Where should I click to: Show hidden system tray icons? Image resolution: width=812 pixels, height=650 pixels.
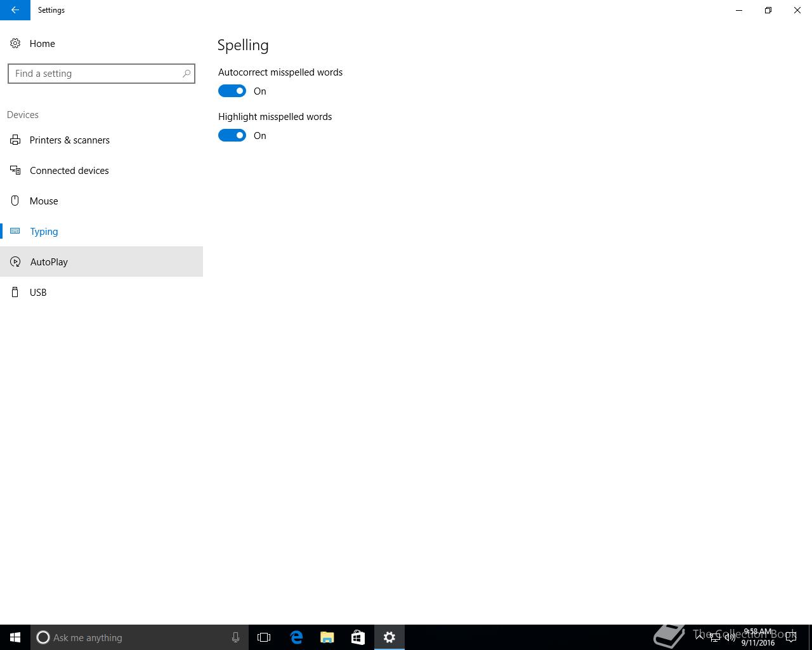(x=700, y=637)
